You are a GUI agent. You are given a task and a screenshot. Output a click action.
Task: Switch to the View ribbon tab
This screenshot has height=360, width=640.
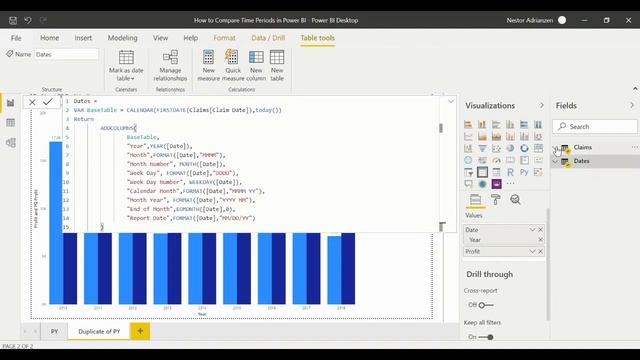coord(160,38)
